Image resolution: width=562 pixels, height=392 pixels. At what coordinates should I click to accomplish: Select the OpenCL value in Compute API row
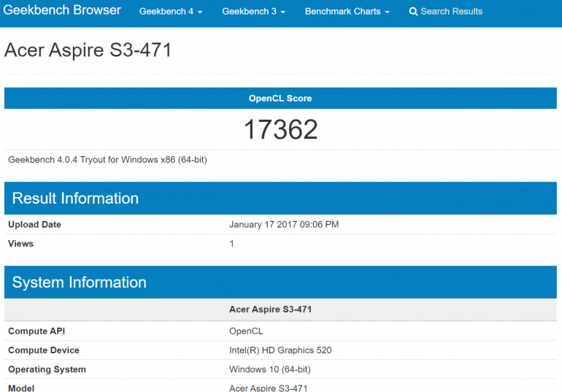coord(246,331)
